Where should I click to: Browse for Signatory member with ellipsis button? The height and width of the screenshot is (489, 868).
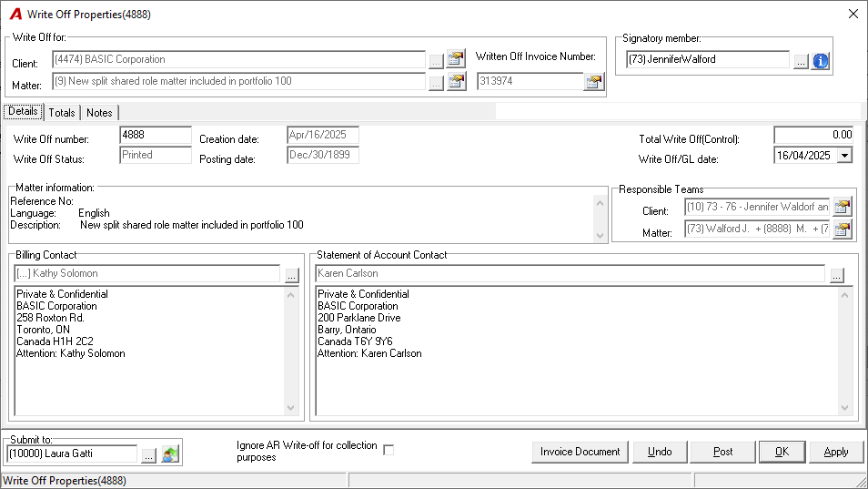pos(801,62)
